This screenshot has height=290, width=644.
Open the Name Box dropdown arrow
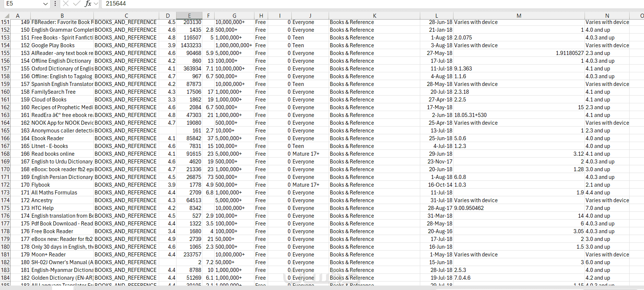45,4
